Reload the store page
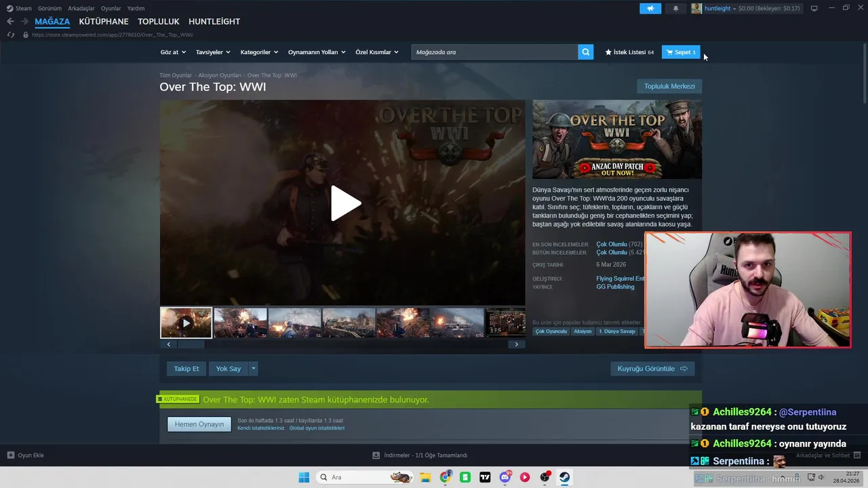The width and height of the screenshot is (868, 488). [11, 35]
